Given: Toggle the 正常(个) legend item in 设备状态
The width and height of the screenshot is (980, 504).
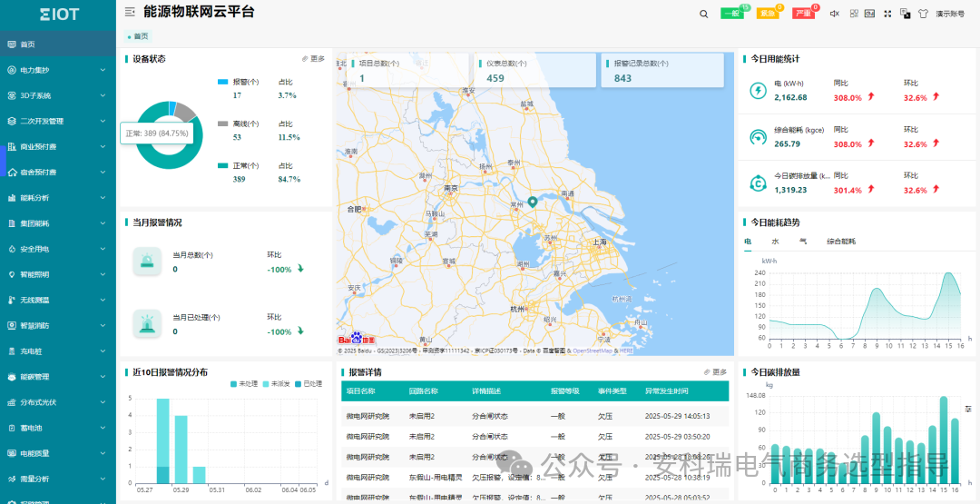Looking at the screenshot, I should pyautogui.click(x=238, y=165).
